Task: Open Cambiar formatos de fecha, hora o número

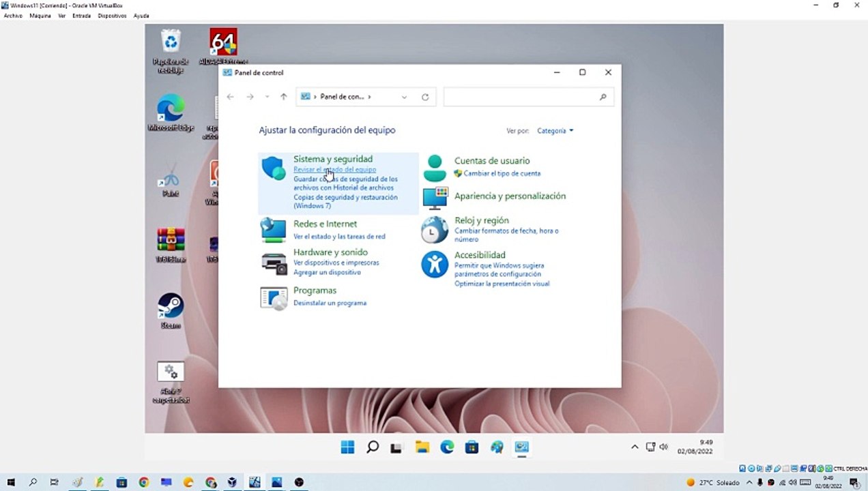Action: coord(506,235)
